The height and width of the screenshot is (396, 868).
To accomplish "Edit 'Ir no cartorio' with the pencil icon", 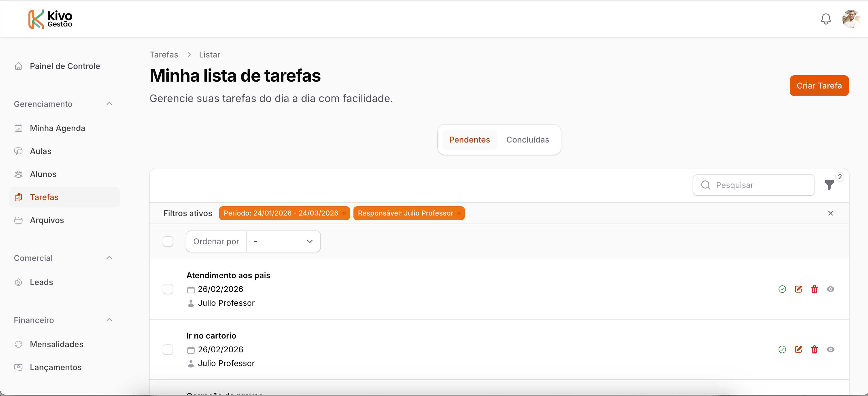I will tap(798, 349).
